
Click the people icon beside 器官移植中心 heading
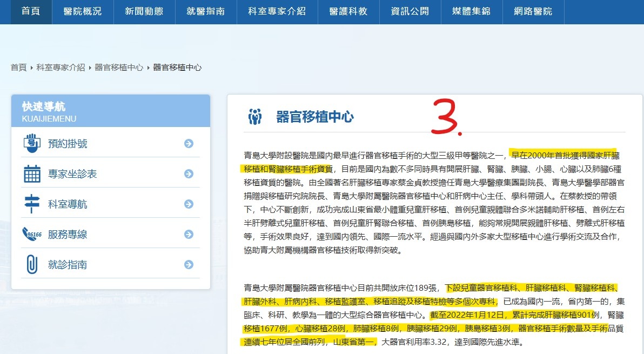(255, 117)
